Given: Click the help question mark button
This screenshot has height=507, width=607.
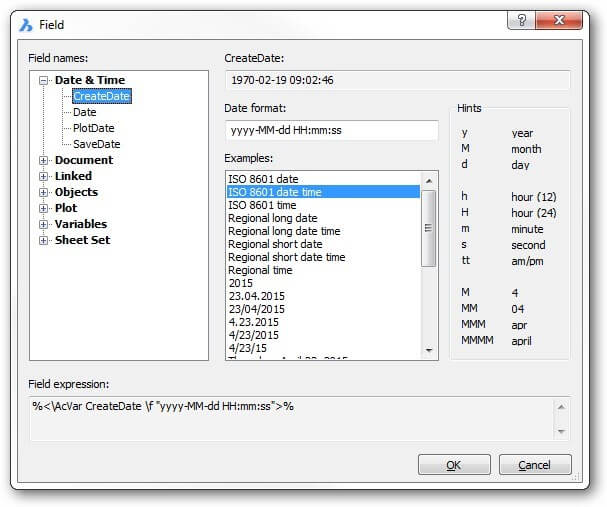Looking at the screenshot, I should tap(521, 20).
